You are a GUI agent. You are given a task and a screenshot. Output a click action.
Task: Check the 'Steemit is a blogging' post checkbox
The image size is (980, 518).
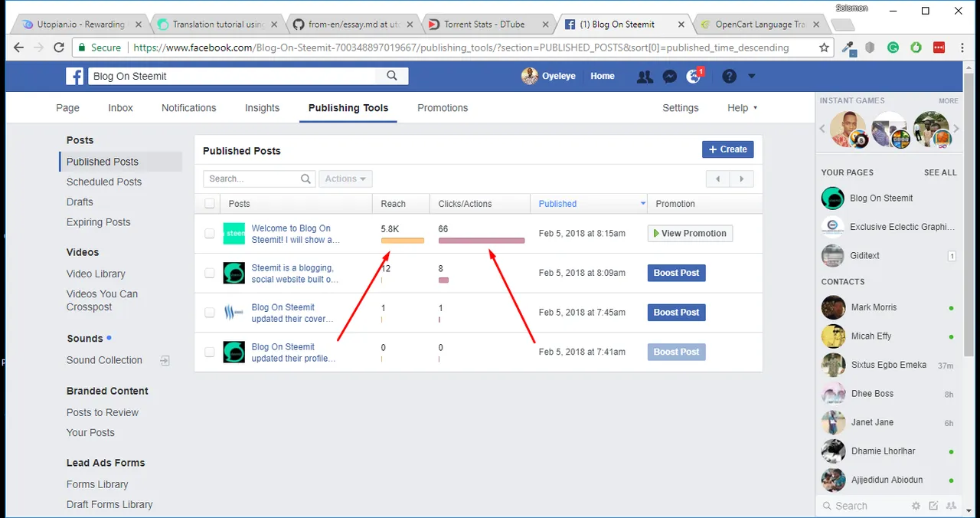(x=210, y=273)
